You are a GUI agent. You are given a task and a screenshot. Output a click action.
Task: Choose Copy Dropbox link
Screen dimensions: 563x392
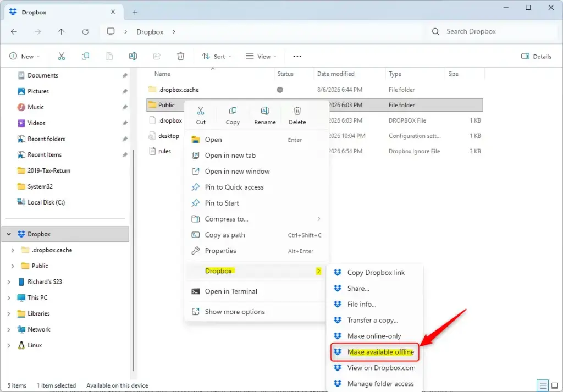click(375, 273)
